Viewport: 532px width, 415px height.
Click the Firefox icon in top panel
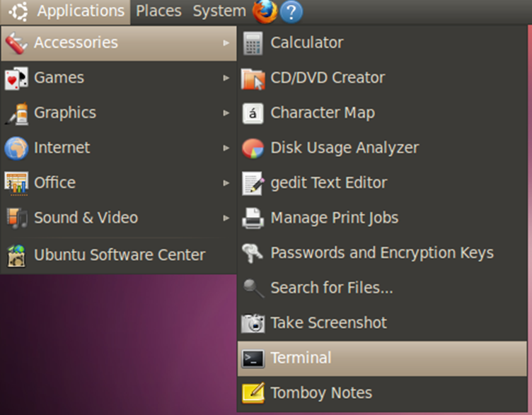pyautogui.click(x=264, y=11)
